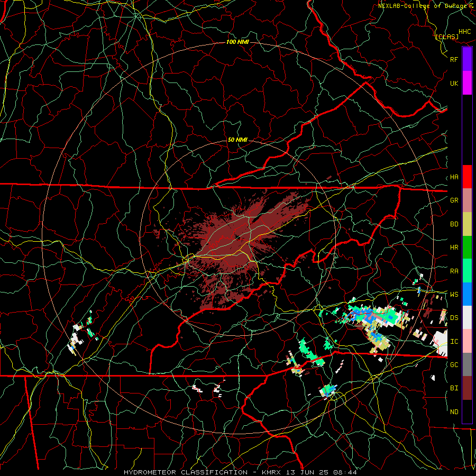Click the 13 JUN 25 date text
The height and width of the screenshot is (476, 476).
coord(308,472)
